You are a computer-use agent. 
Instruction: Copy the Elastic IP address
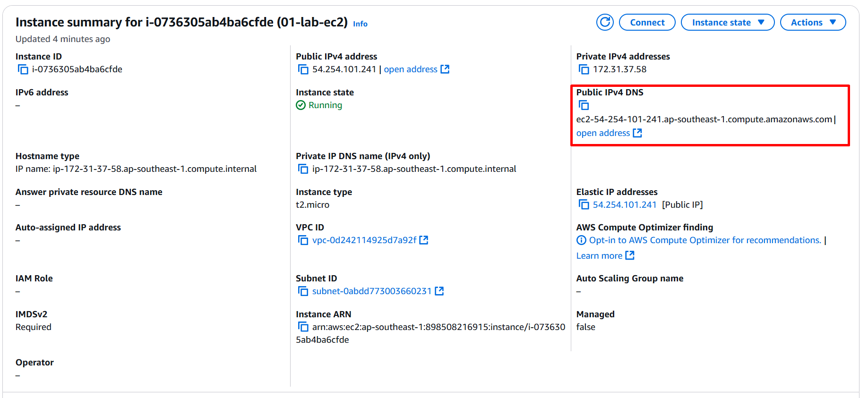[584, 205]
